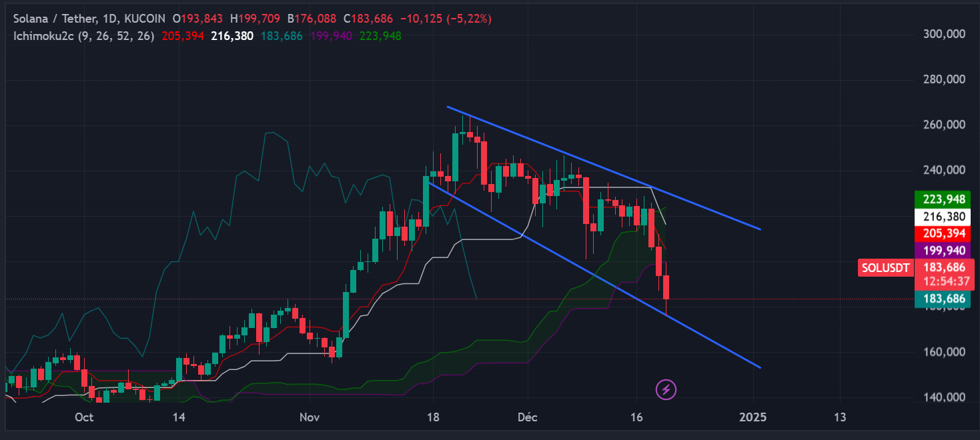Click the green 223,948 value in indicator legend
The image size is (980, 440).
(380, 36)
